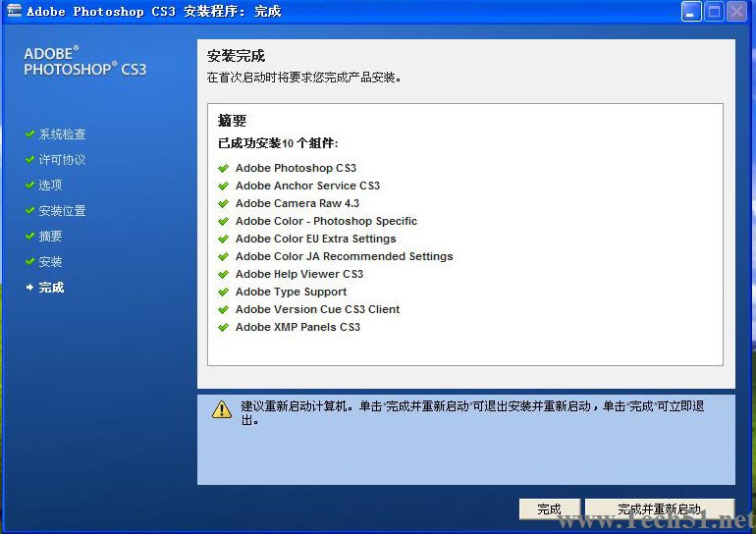Screen dimensions: 756x534
Task: Click the checkmark next to sidebar 摘要 step
Action: click(29, 236)
